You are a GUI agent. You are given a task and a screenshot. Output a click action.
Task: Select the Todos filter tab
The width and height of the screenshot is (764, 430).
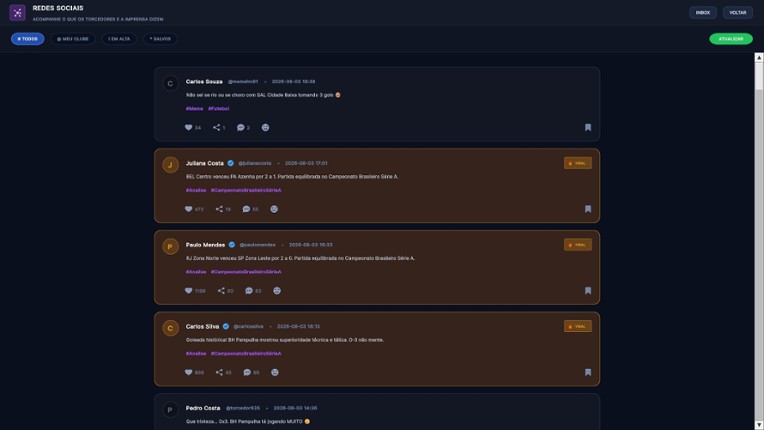[28, 39]
